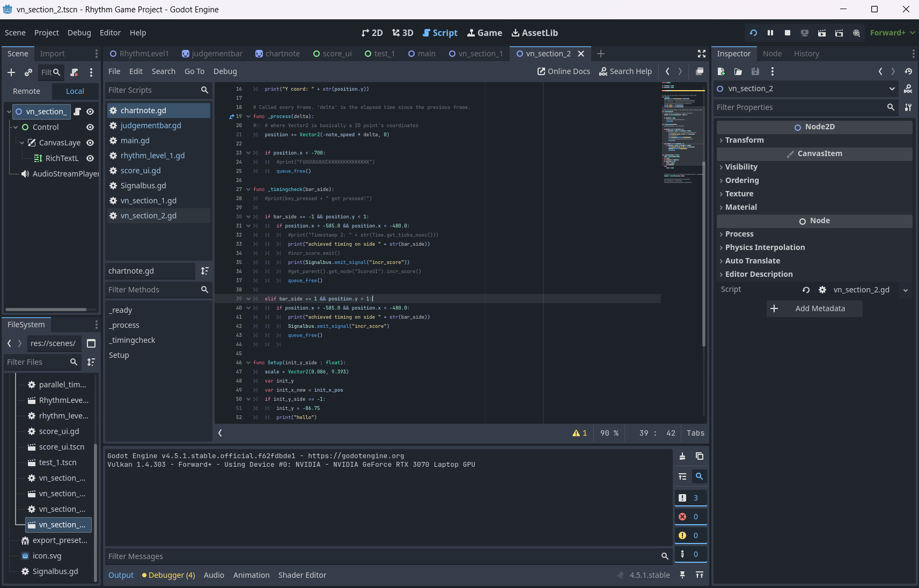Image resolution: width=919 pixels, height=588 pixels.
Task: Expand the Transform property section
Action: click(x=744, y=140)
